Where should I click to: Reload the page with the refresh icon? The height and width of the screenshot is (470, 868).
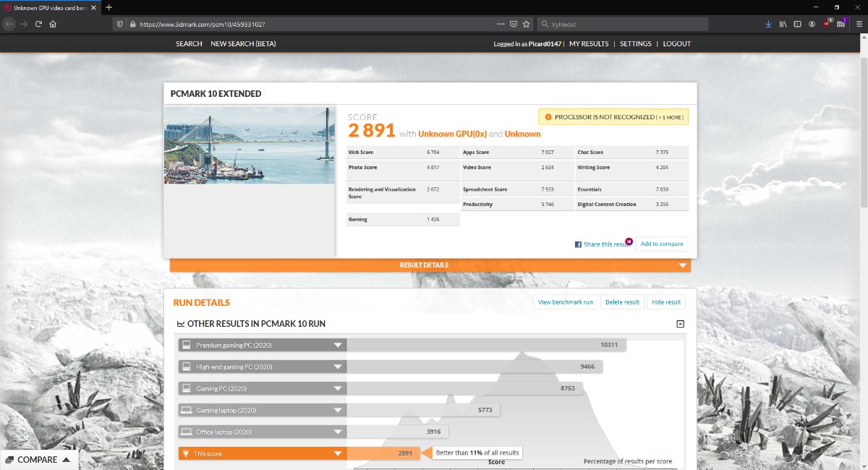pyautogui.click(x=38, y=24)
